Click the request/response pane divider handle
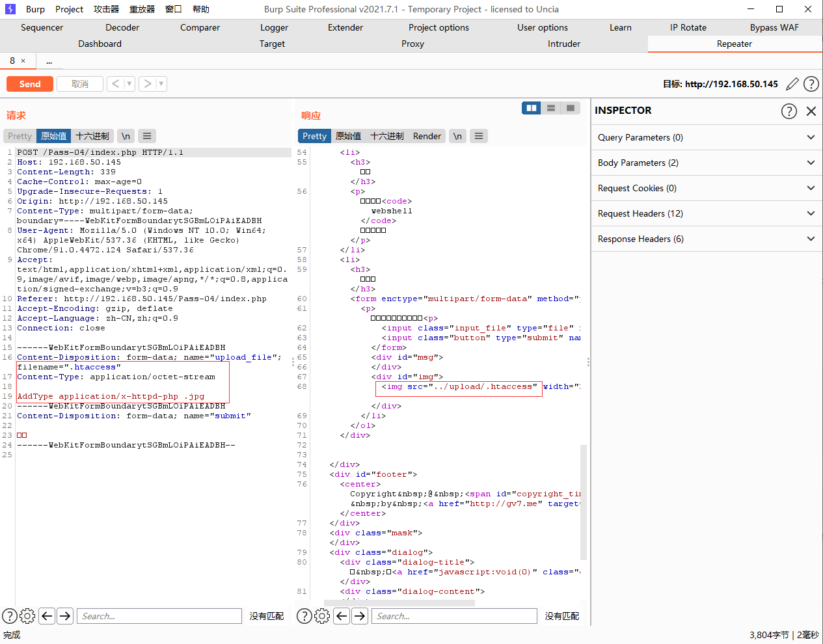Viewport: 823px width, 644px height. point(293,362)
